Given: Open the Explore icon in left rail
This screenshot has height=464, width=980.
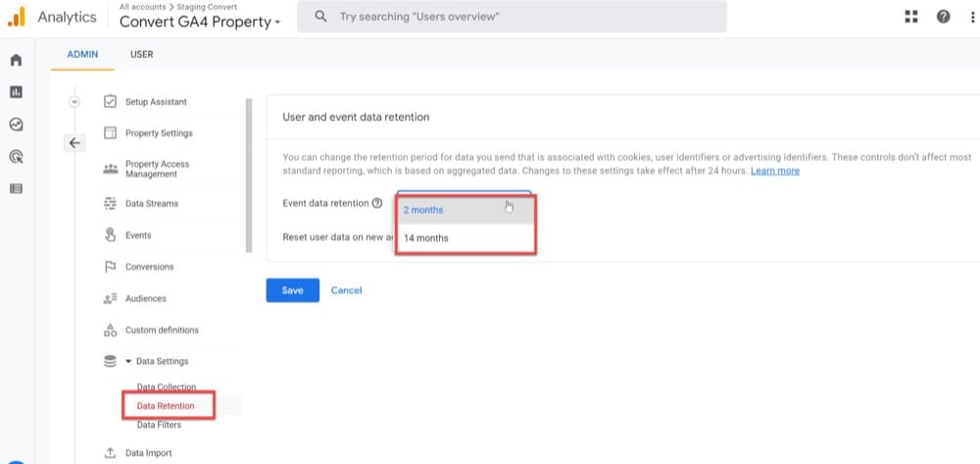Looking at the screenshot, I should 17,125.
